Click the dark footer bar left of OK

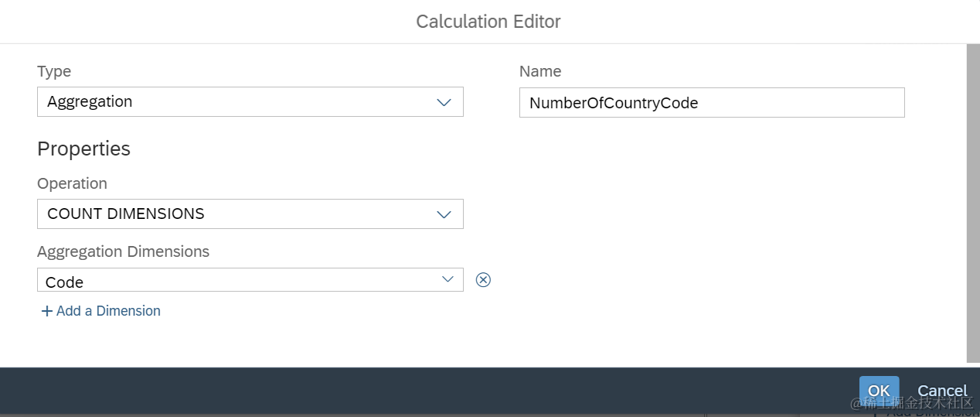[x=425, y=391]
